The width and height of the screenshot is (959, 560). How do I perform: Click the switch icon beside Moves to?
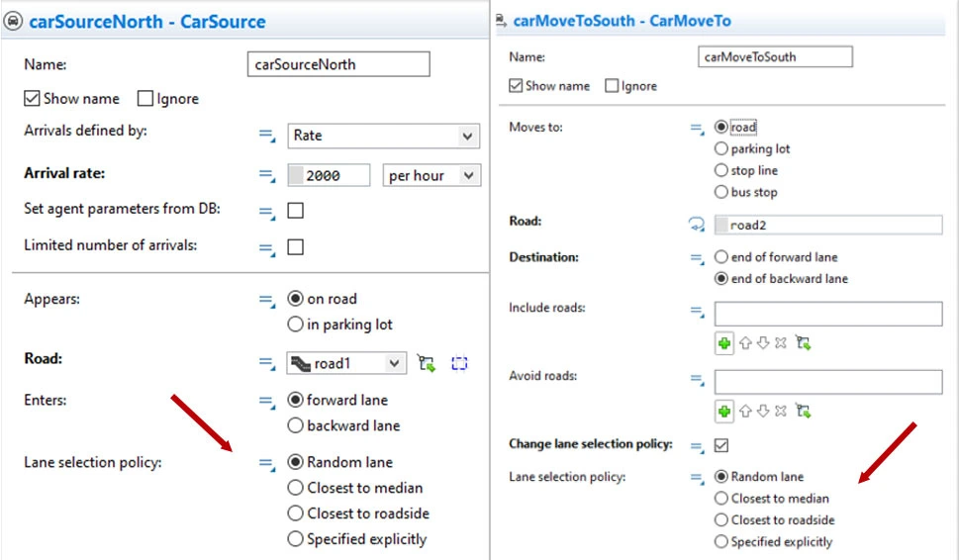click(x=698, y=129)
